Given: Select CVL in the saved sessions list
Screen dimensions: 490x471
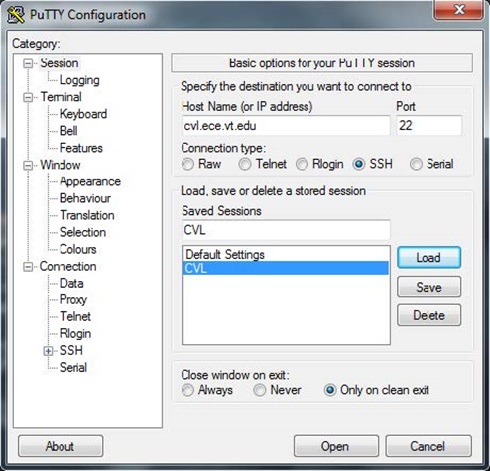Looking at the screenshot, I should (x=286, y=268).
